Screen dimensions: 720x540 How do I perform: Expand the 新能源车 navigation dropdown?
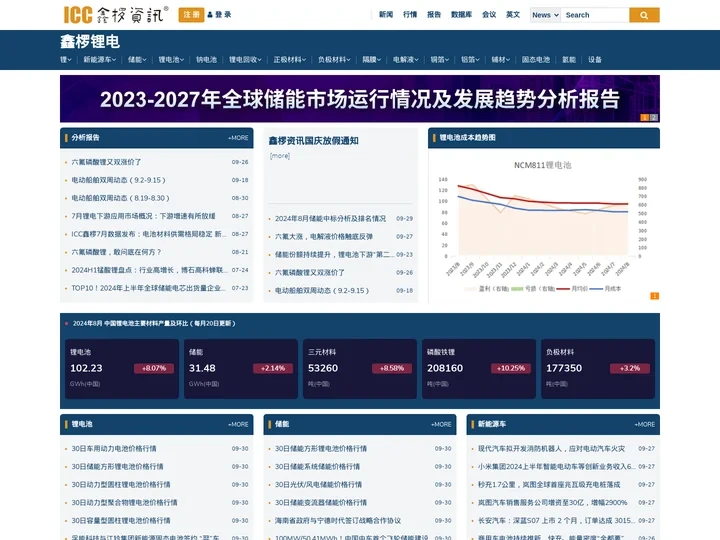pyautogui.click(x=100, y=60)
